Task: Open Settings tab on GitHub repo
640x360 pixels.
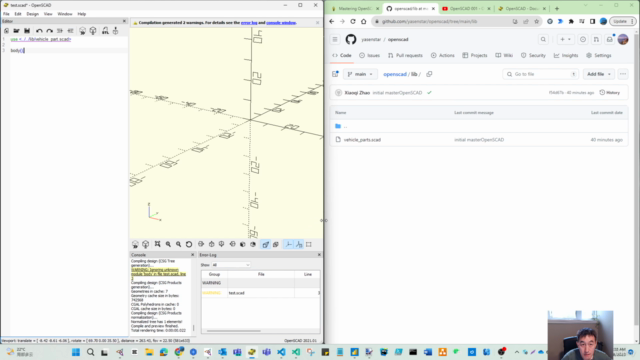Action: (599, 56)
